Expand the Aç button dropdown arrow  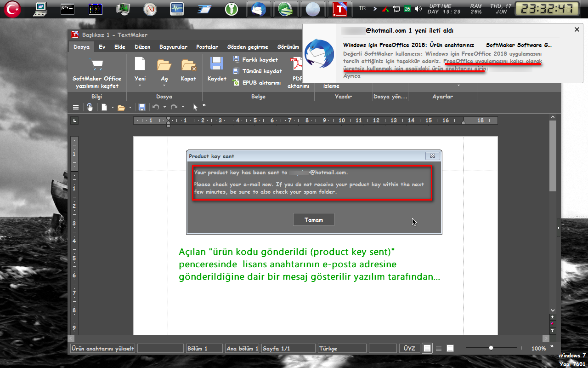tap(164, 86)
